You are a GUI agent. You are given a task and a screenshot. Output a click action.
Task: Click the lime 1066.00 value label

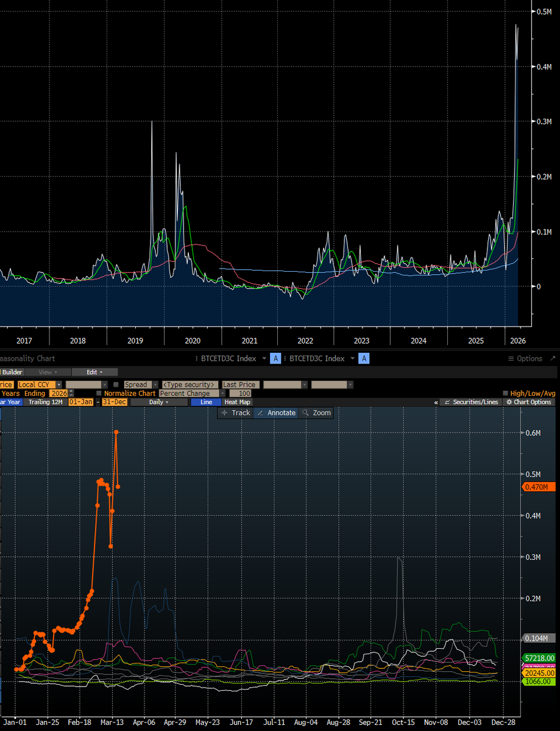pos(539,681)
